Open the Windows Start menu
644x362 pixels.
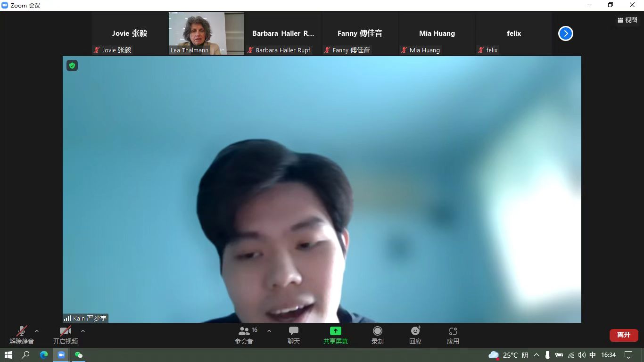[x=8, y=355]
